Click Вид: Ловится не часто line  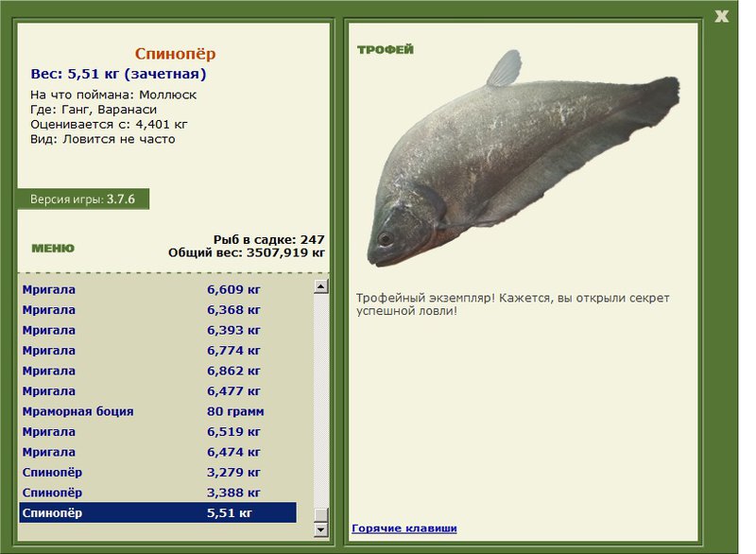tap(103, 139)
